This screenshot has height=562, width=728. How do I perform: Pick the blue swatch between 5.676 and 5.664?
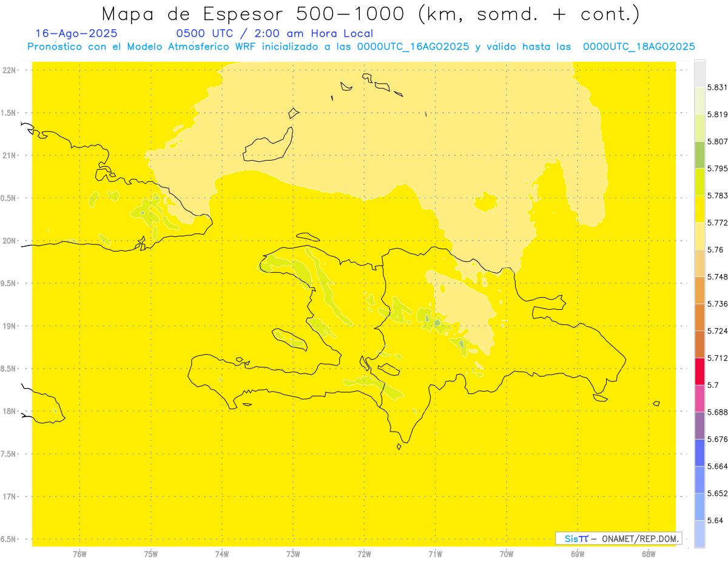(x=699, y=452)
